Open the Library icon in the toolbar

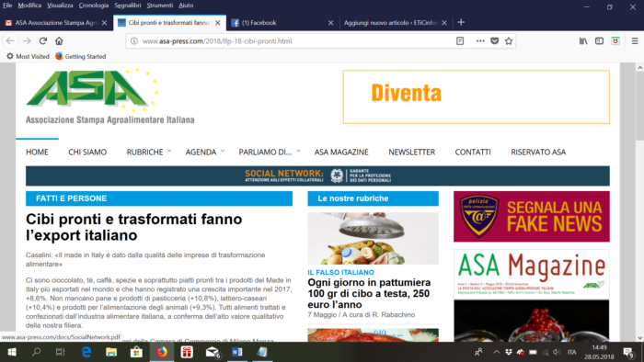tap(583, 41)
